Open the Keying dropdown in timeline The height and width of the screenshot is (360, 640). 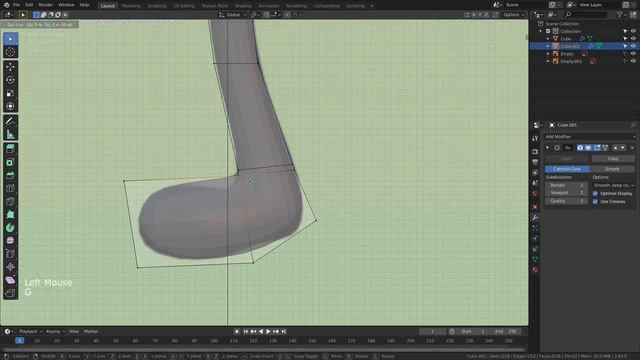(x=54, y=331)
